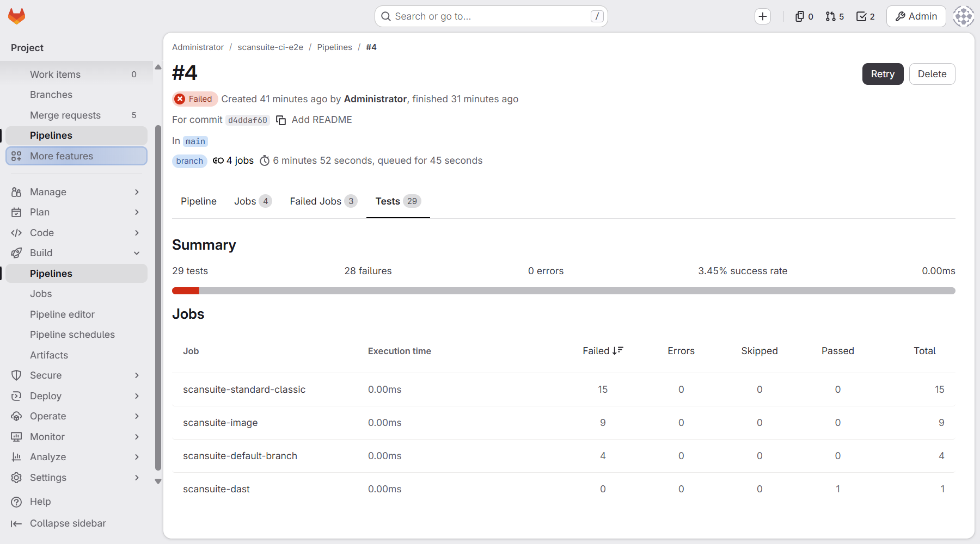
Task: Click the Delete pipeline button
Action: (932, 74)
